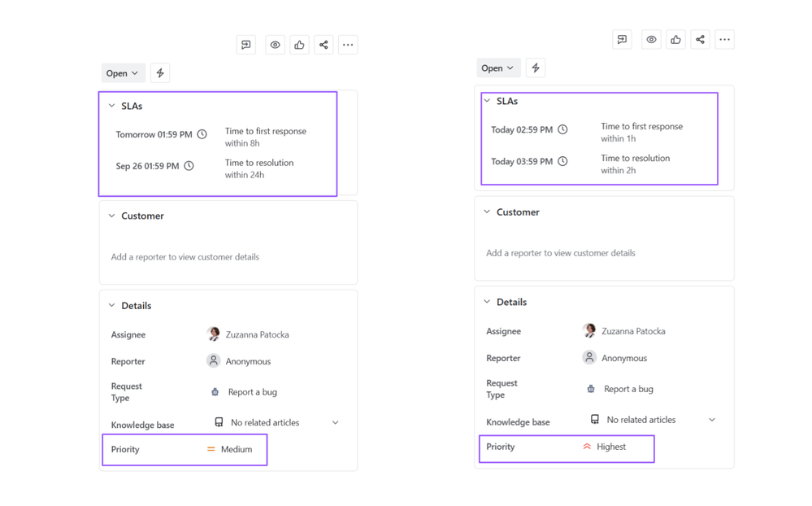The image size is (812, 506).
Task: Click No related articles text in the right panel
Action: pos(641,420)
